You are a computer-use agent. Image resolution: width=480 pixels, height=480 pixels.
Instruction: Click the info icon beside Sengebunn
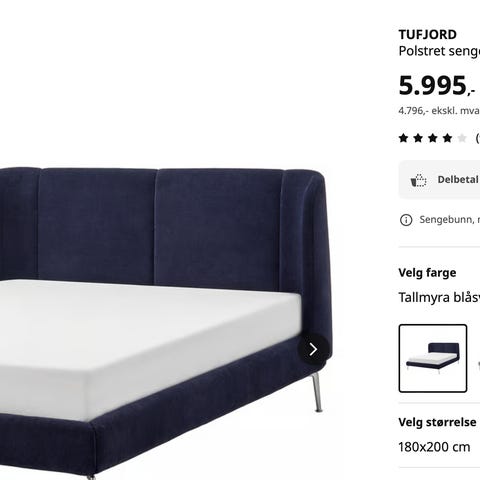pyautogui.click(x=406, y=220)
